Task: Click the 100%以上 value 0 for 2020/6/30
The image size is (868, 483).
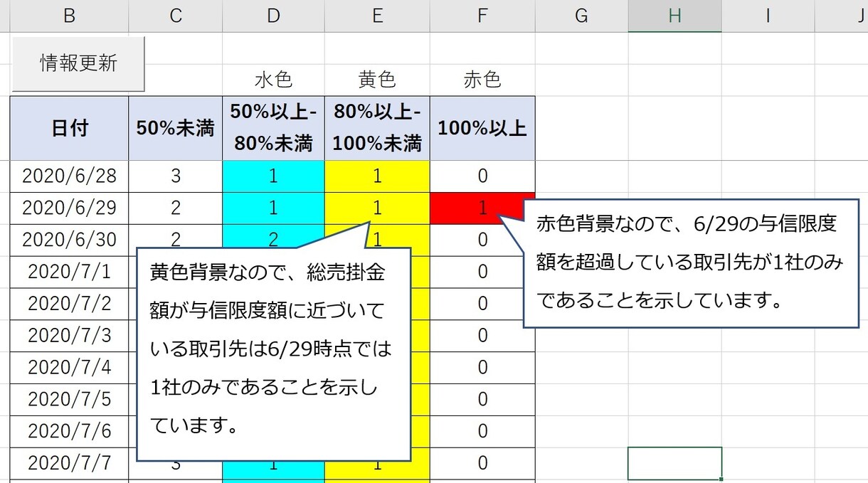Action: pyautogui.click(x=482, y=240)
